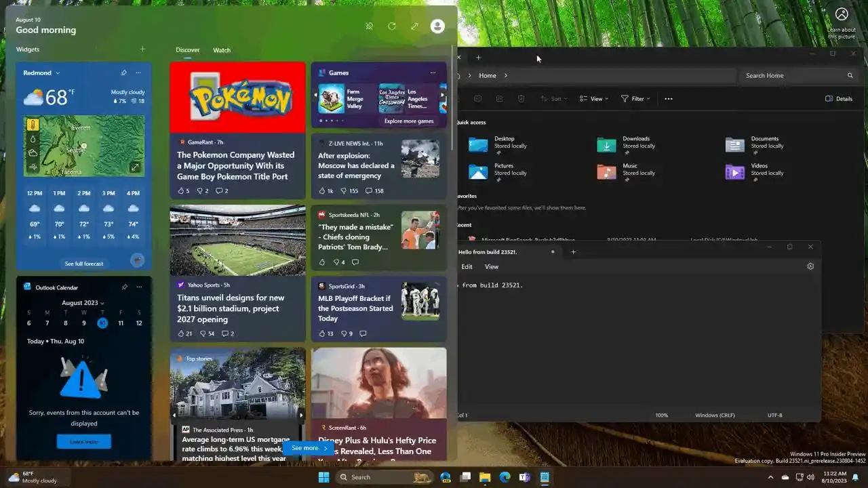The width and height of the screenshot is (868, 488).
Task: Pin the Outlook Calendar widget
Action: (123, 287)
